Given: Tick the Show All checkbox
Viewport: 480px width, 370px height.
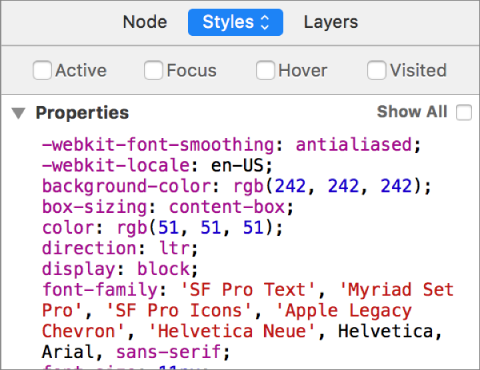Looking at the screenshot, I should click(464, 112).
